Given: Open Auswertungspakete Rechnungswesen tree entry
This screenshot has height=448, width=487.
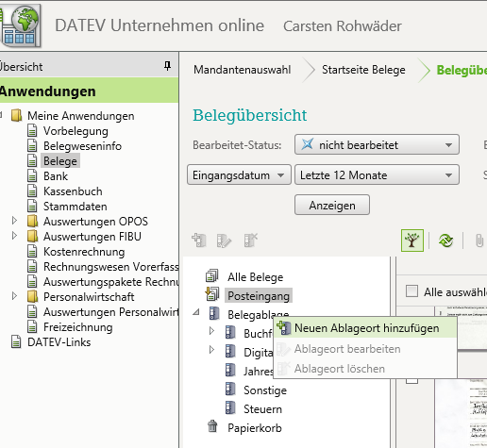Looking at the screenshot, I should click(x=111, y=282).
